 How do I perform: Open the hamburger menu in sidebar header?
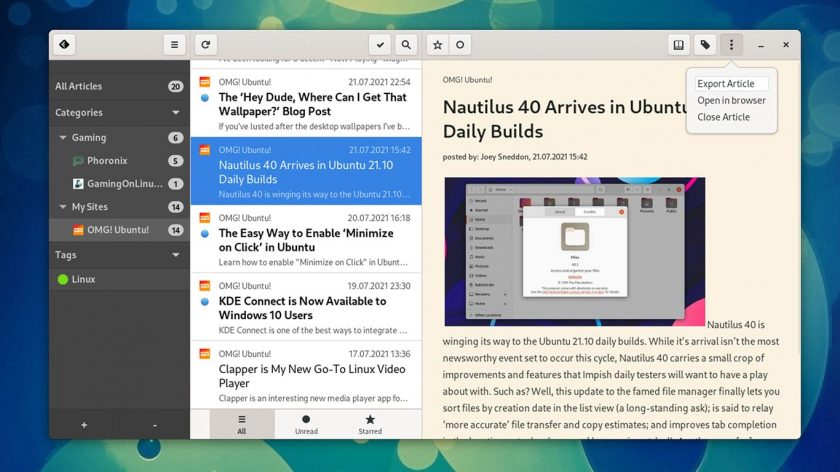(x=174, y=44)
